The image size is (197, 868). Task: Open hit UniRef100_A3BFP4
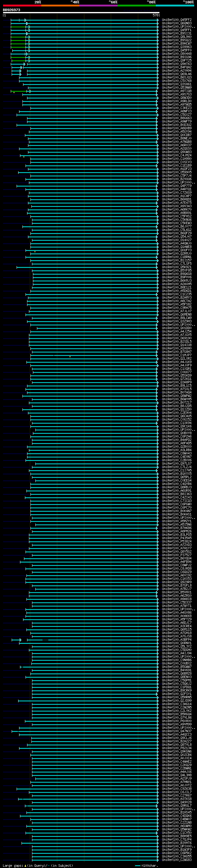click(x=177, y=640)
